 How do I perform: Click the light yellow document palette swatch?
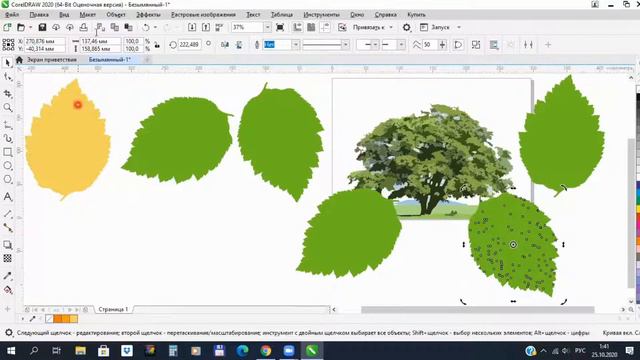click(74, 319)
